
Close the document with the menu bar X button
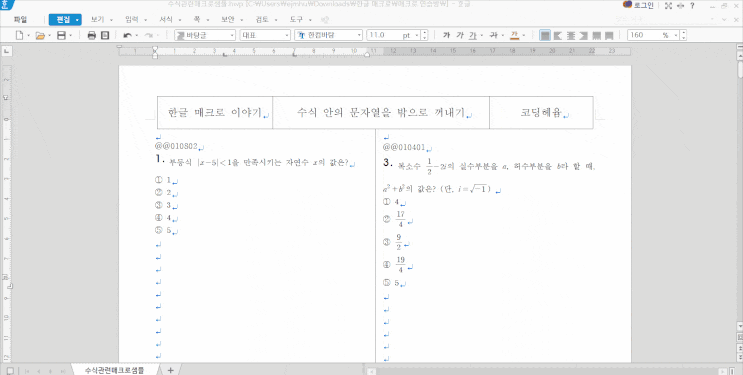coord(736,19)
